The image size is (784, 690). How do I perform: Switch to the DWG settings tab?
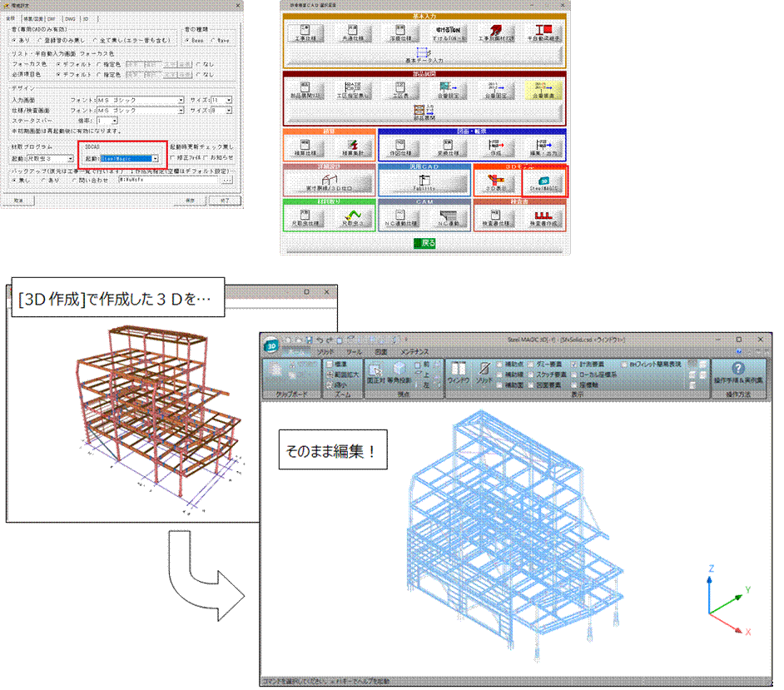click(x=70, y=17)
